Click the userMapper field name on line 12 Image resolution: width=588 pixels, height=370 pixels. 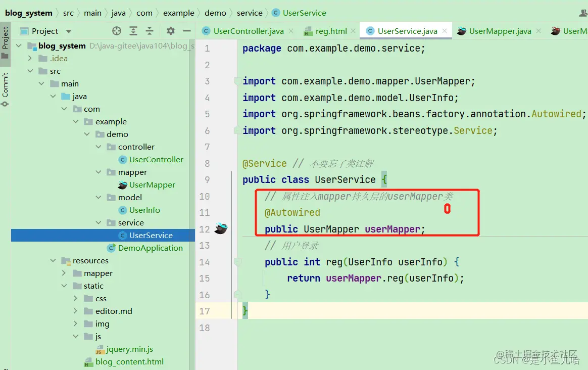pyautogui.click(x=392, y=229)
